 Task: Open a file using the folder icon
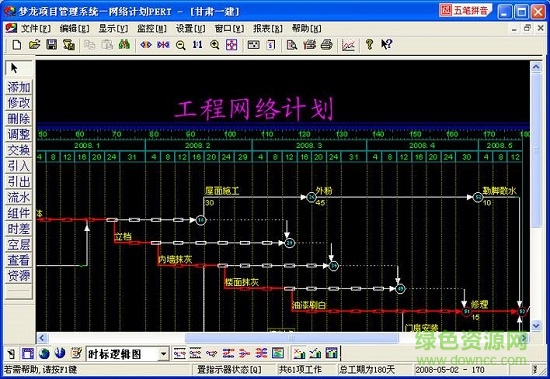(x=34, y=45)
